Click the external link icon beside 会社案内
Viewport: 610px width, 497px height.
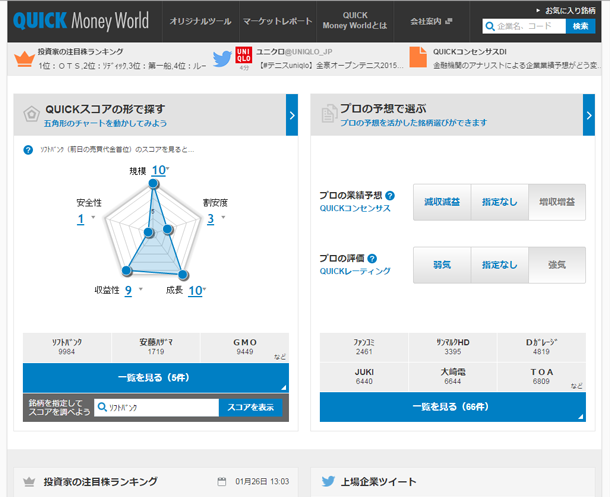point(448,21)
